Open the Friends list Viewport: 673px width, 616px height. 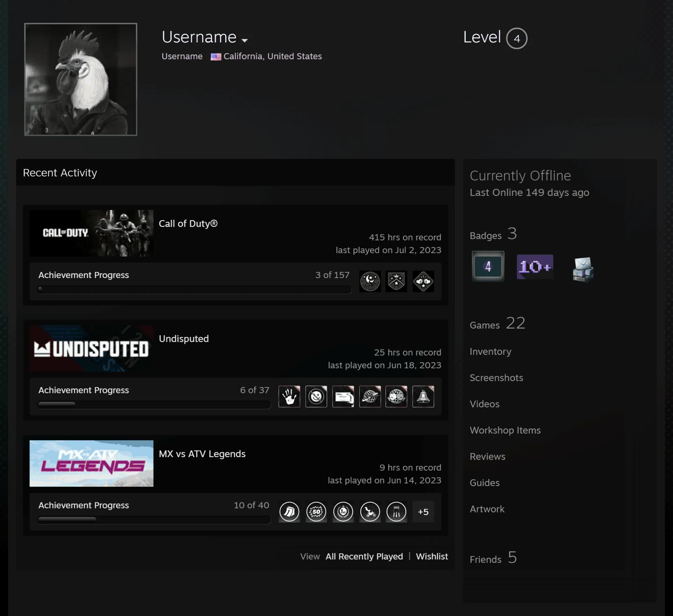(x=493, y=558)
